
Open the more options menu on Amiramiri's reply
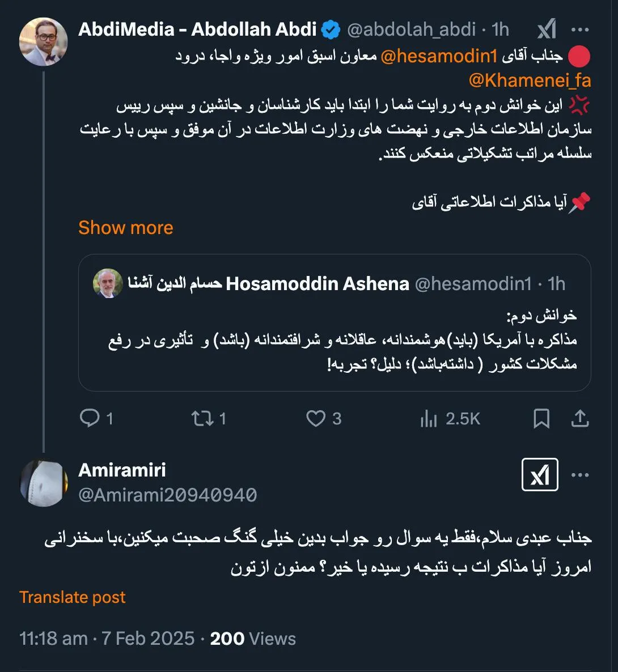pyautogui.click(x=579, y=476)
